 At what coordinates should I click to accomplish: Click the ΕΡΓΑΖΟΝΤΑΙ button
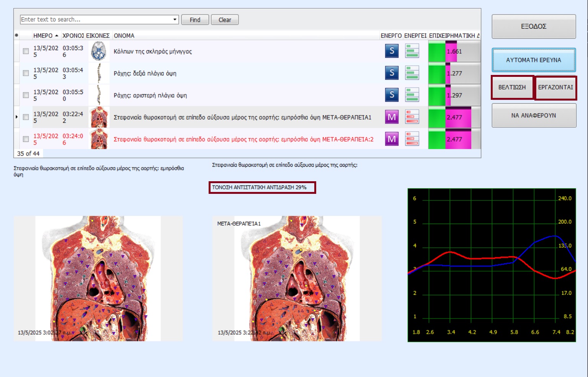point(555,87)
